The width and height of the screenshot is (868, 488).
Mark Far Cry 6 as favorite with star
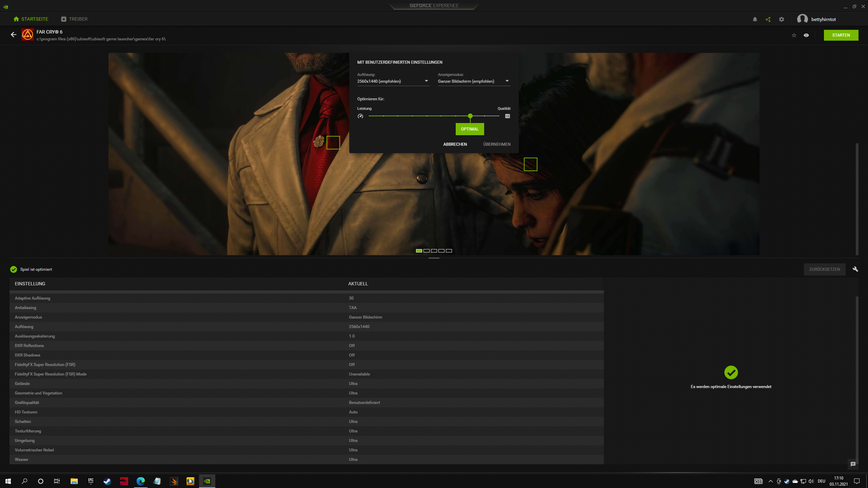(x=794, y=35)
